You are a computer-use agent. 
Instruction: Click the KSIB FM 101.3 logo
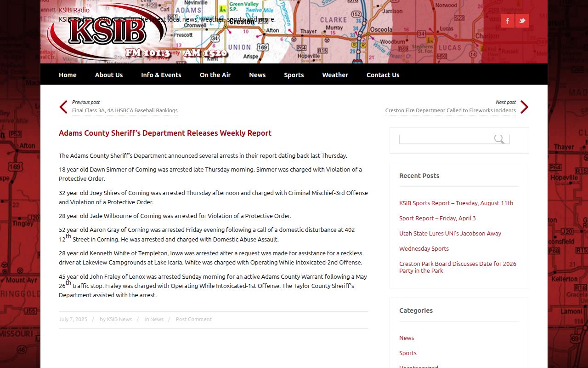click(x=138, y=33)
